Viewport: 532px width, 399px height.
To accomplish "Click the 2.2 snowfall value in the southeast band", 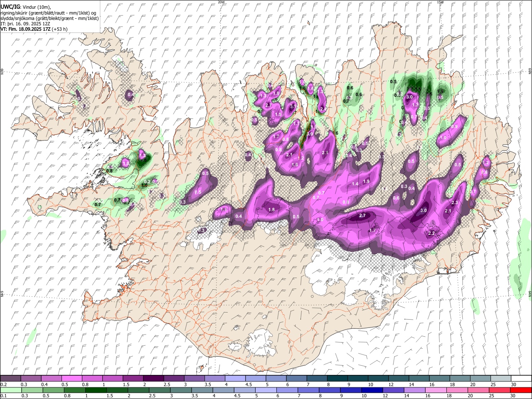I will click(431, 233).
